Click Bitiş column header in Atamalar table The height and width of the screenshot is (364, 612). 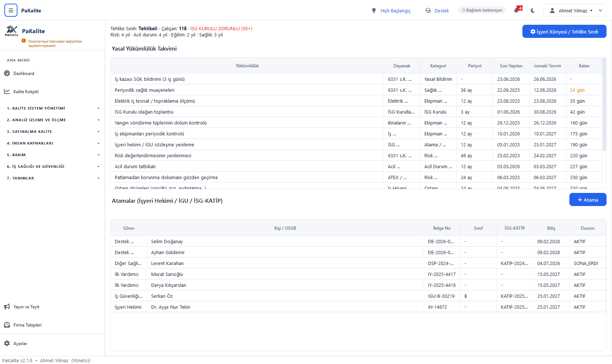pos(551,228)
